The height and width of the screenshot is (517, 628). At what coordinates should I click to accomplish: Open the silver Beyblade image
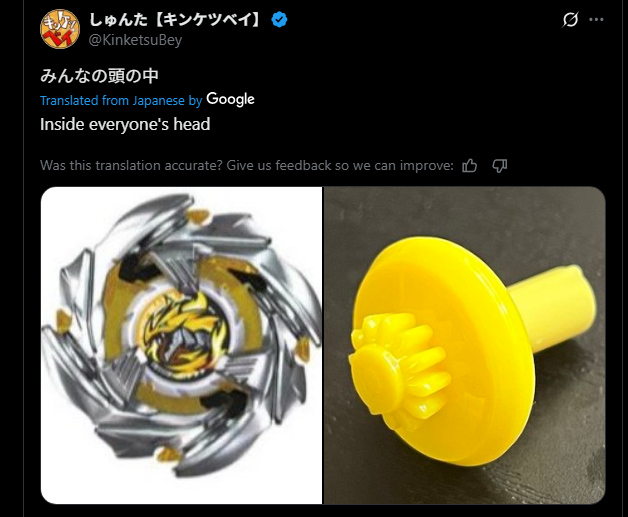181,345
